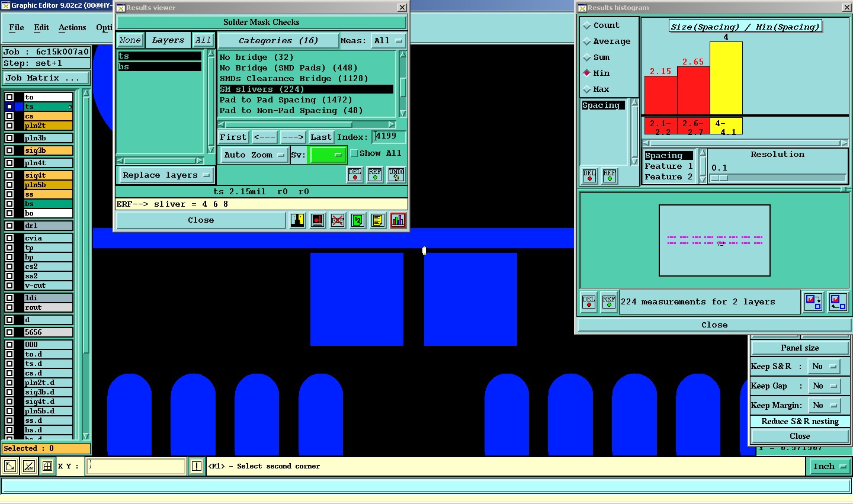Click Job Matrix button

pyautogui.click(x=46, y=78)
